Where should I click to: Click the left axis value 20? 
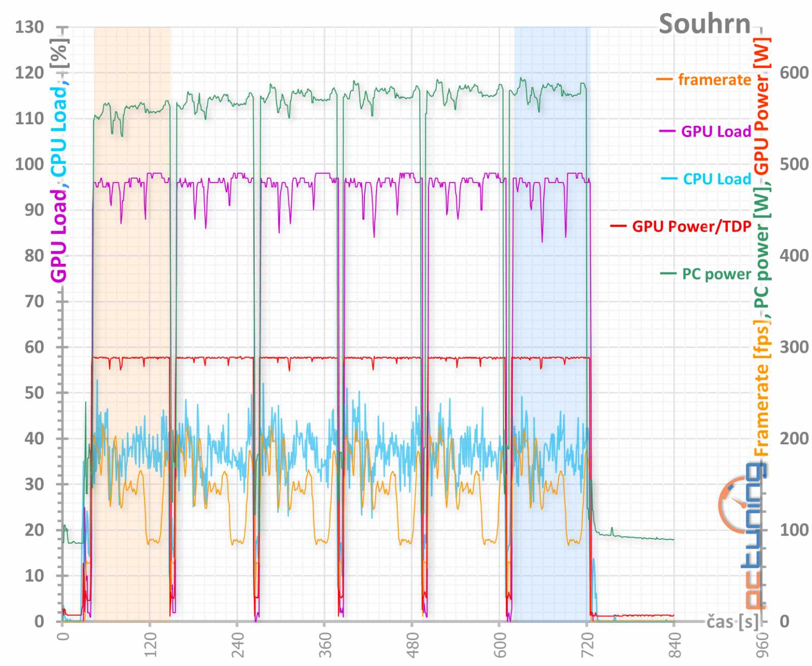[x=34, y=530]
